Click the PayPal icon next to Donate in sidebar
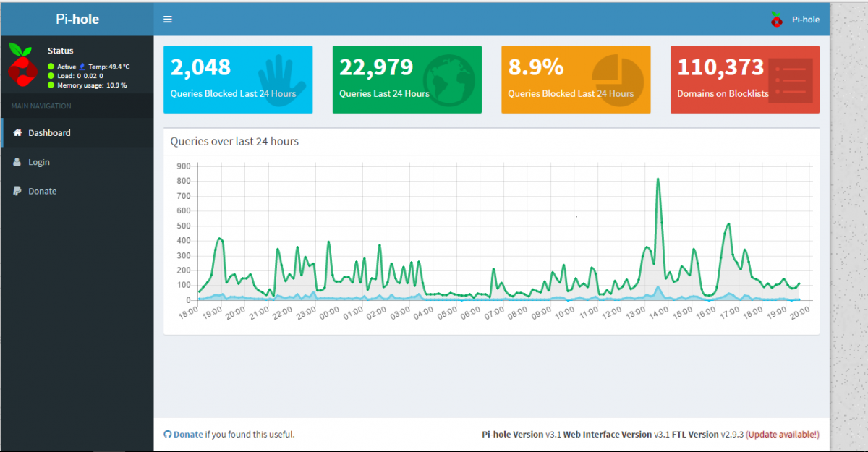Screen dimensions: 868x452 pyautogui.click(x=17, y=191)
